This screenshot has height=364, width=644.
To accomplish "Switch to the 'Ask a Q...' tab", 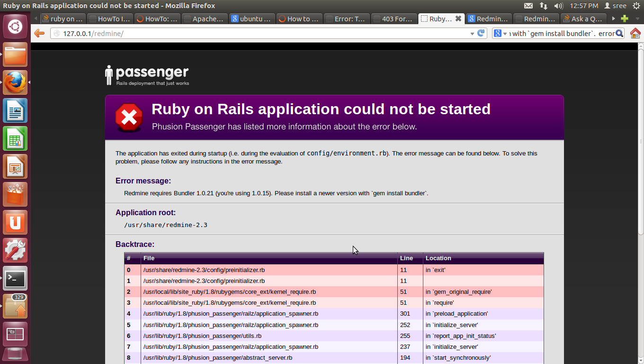I will tap(583, 19).
